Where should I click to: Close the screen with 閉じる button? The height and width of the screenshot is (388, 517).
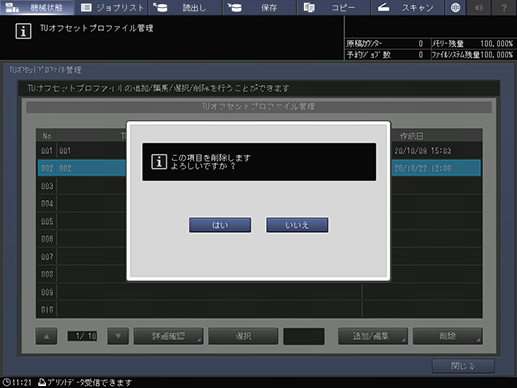coord(463,366)
